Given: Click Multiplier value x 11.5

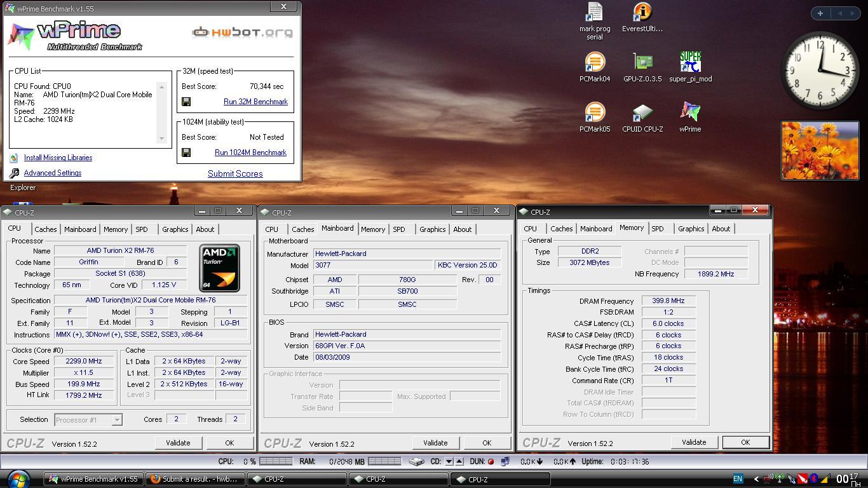Looking at the screenshot, I should pos(84,372).
